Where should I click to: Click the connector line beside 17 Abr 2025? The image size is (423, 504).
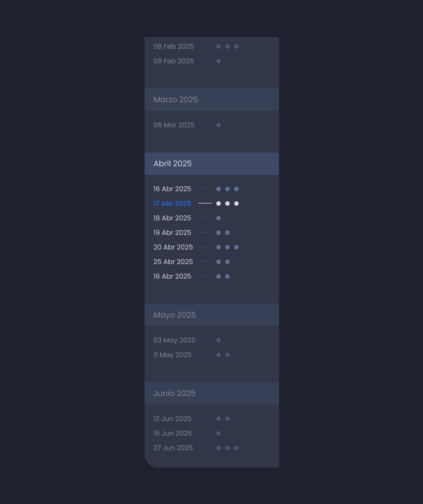point(205,203)
